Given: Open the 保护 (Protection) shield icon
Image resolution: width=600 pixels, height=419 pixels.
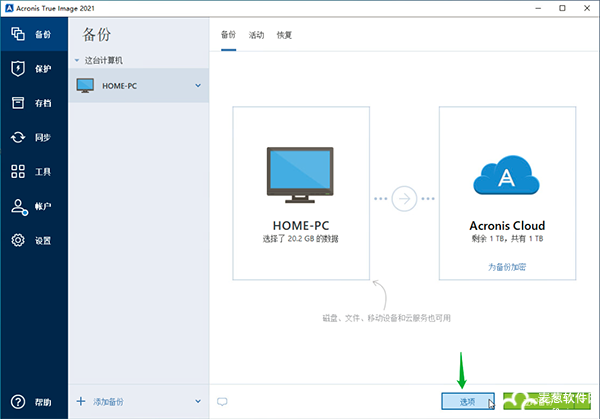Looking at the screenshot, I should (x=18, y=68).
